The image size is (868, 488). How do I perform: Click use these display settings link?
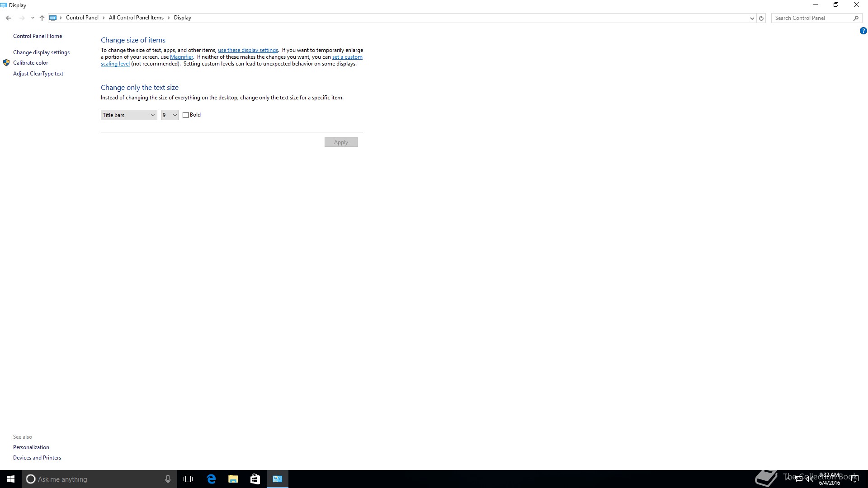[x=248, y=50]
